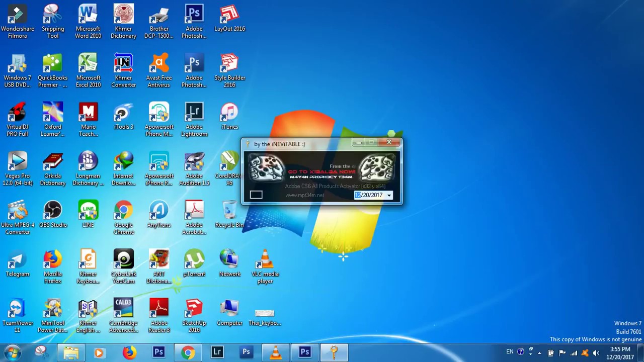Select the Google Chrome desktop shortcut
This screenshot has width=644, height=362.
click(x=123, y=218)
